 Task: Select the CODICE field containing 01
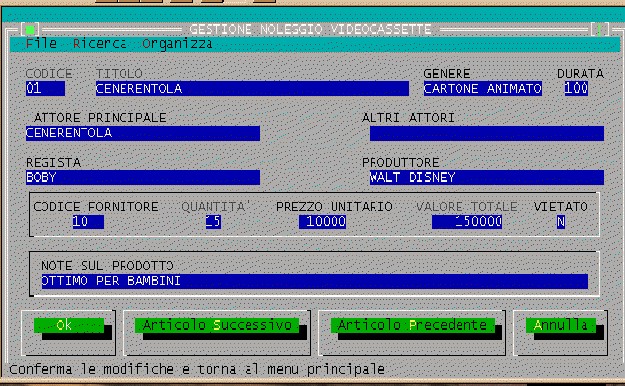tap(45, 89)
